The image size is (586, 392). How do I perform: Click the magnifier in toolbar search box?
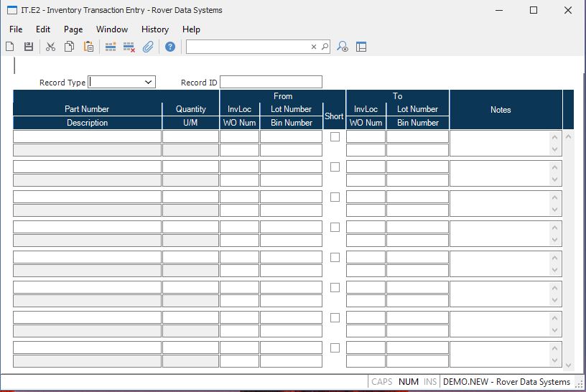coord(325,47)
